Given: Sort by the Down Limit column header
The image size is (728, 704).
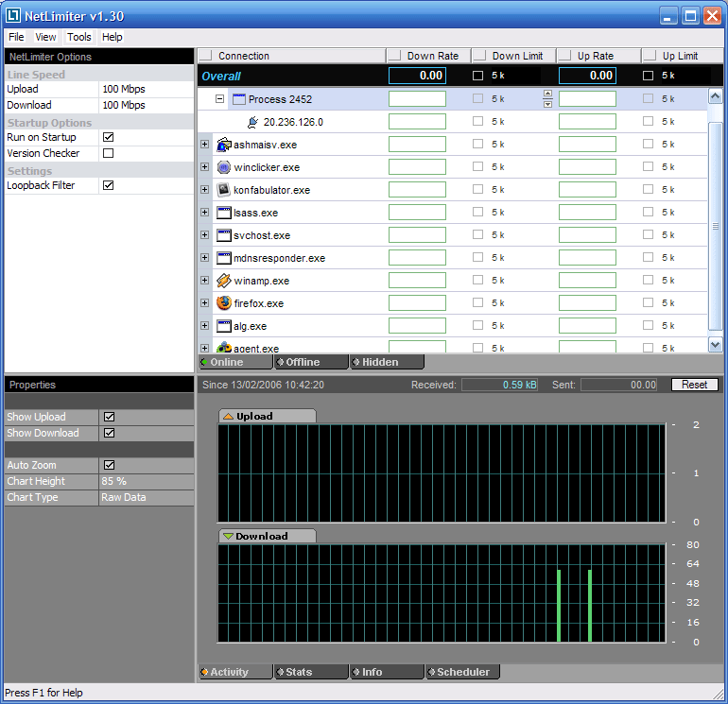Looking at the screenshot, I should (x=514, y=56).
